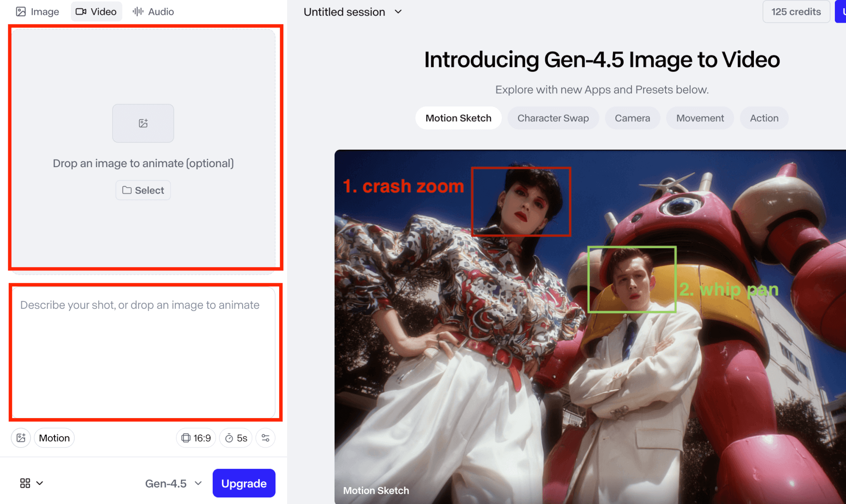Toggle the Motion option pill
Viewport: 846px width, 504px height.
(x=54, y=438)
